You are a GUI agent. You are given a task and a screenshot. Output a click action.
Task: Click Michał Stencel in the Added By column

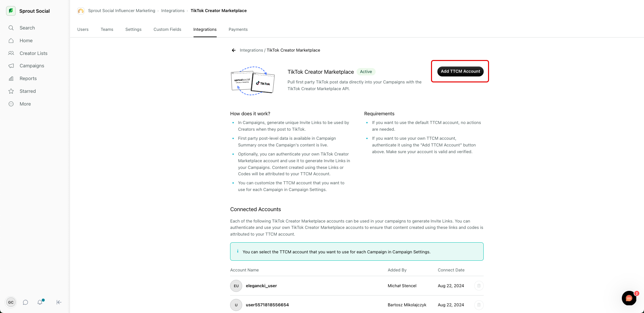(x=402, y=286)
